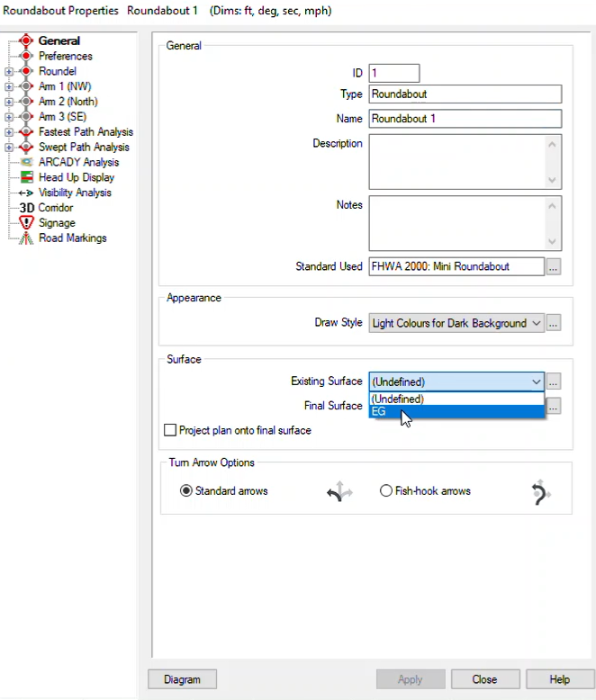Click the Close button
Viewport: 596px width, 700px height.
click(485, 679)
